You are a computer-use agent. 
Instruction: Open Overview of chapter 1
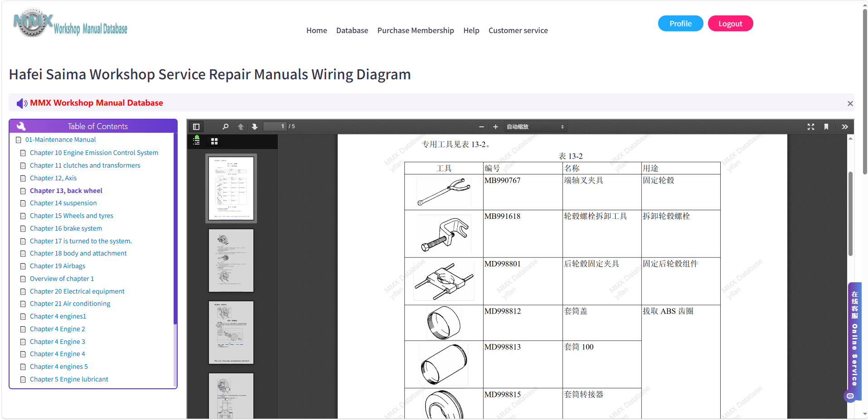[62, 279]
